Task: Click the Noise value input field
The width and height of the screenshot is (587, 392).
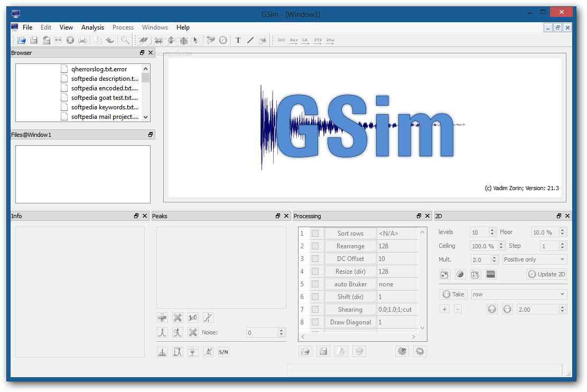Action: (263, 332)
